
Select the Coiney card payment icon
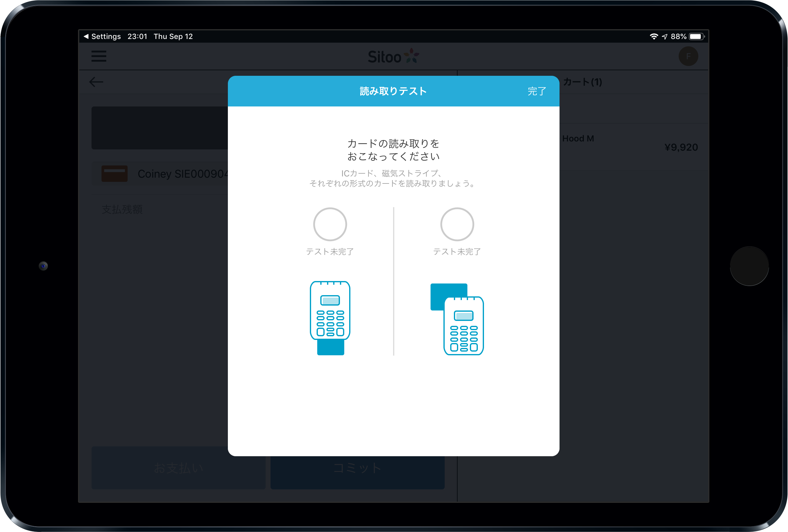click(x=115, y=174)
